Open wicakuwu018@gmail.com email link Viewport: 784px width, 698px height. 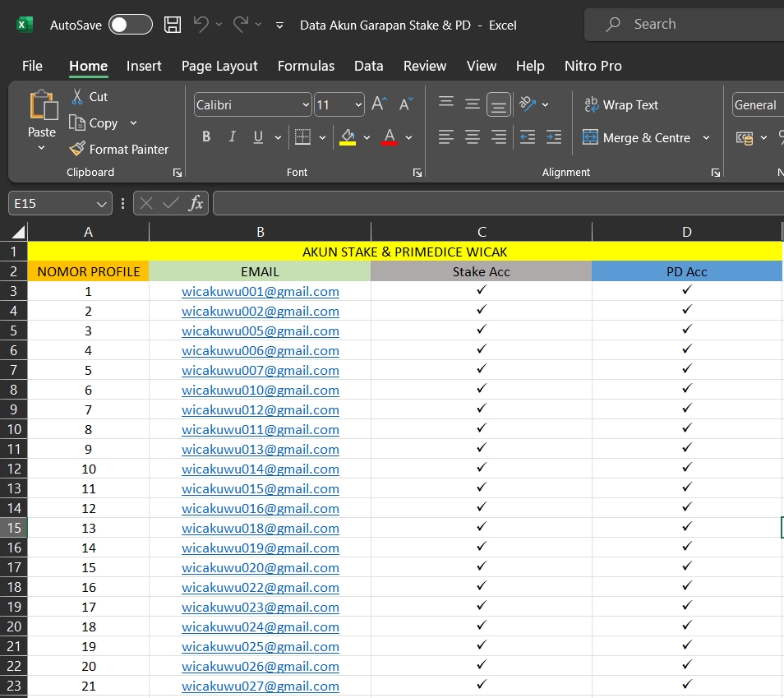coord(260,529)
